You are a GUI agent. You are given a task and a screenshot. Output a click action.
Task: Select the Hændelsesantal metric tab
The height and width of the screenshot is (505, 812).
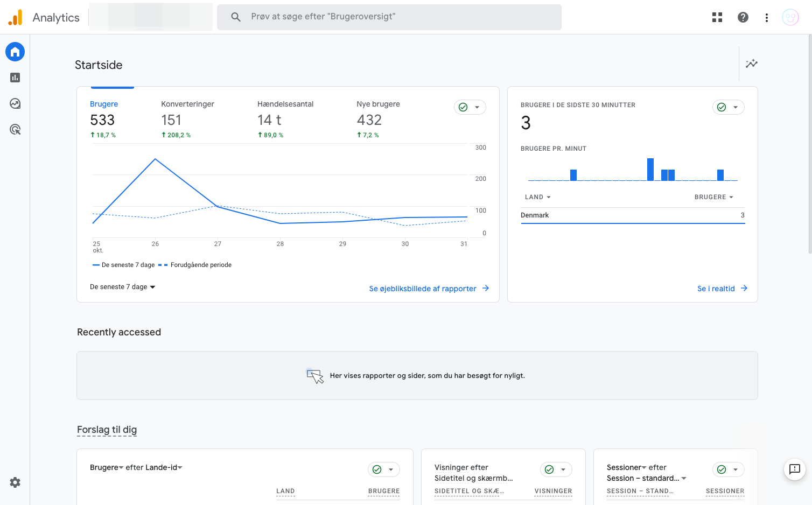pyautogui.click(x=285, y=119)
